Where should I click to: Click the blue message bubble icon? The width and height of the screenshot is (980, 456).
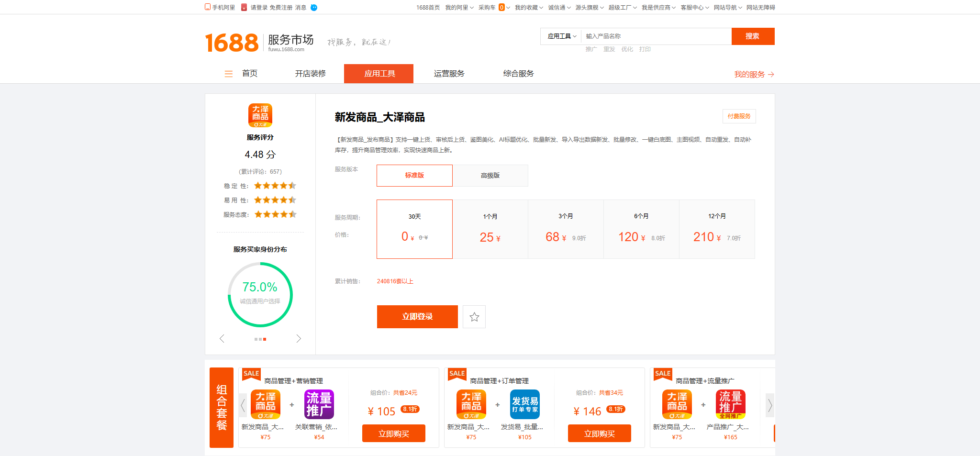(314, 7)
